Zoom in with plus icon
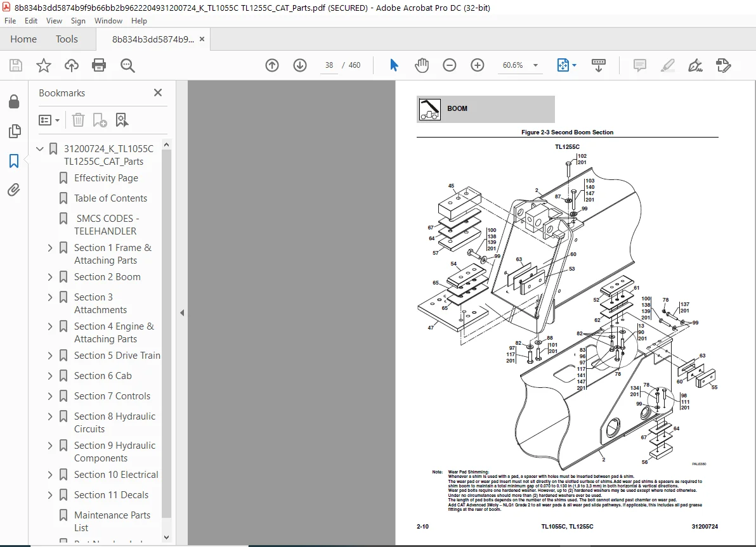The image size is (756, 547). 478,65
